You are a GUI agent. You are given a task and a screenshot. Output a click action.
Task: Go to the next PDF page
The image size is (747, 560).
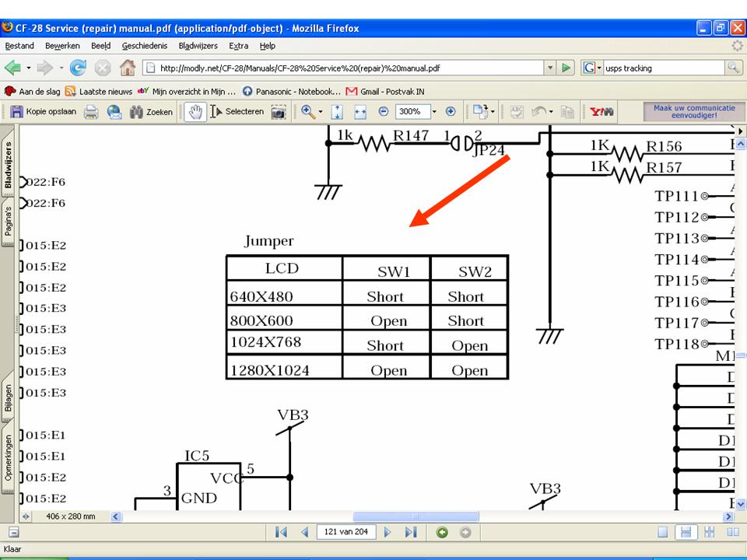tap(388, 532)
